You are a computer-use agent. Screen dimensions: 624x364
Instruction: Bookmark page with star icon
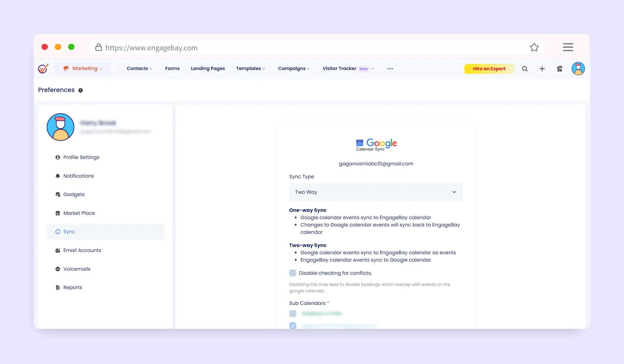(534, 48)
